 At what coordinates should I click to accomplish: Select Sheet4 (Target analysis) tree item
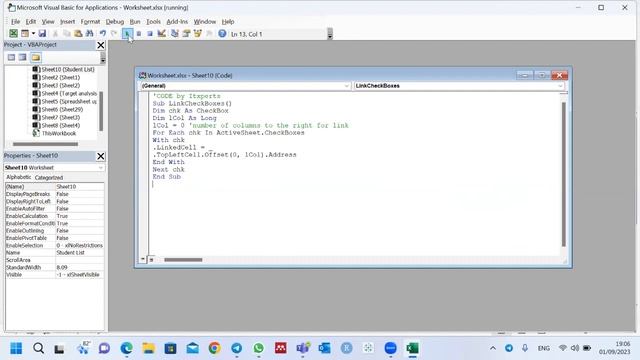coord(69,93)
